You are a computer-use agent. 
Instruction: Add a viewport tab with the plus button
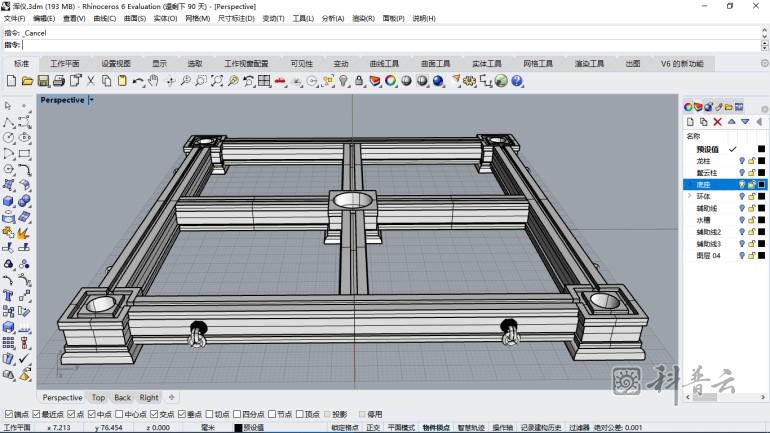click(x=171, y=397)
